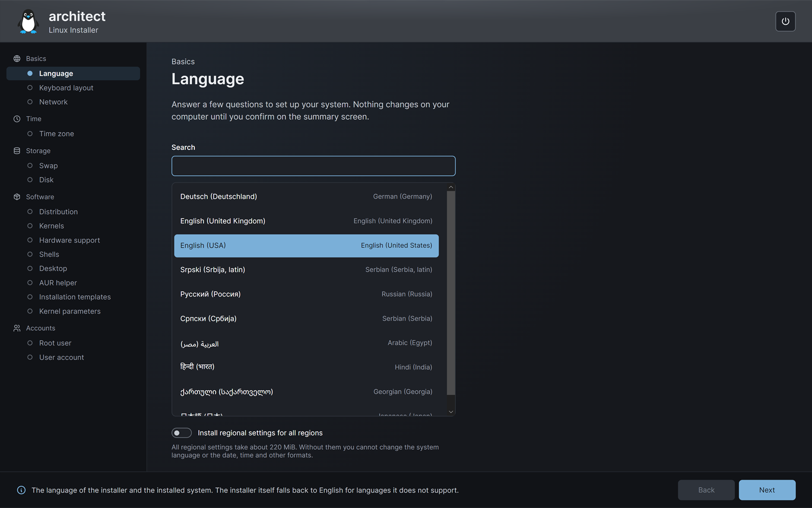This screenshot has height=508, width=812.
Task: Open the AUR helper step
Action: [73, 283]
